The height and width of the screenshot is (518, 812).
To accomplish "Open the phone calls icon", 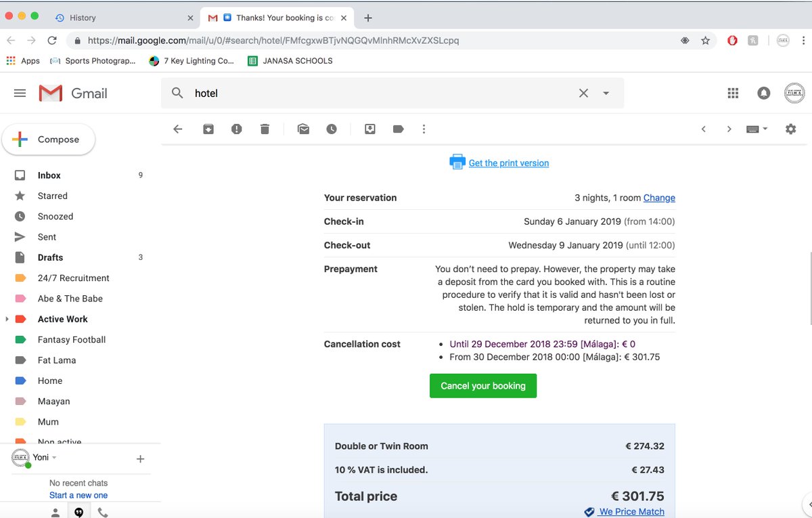I will tap(103, 513).
